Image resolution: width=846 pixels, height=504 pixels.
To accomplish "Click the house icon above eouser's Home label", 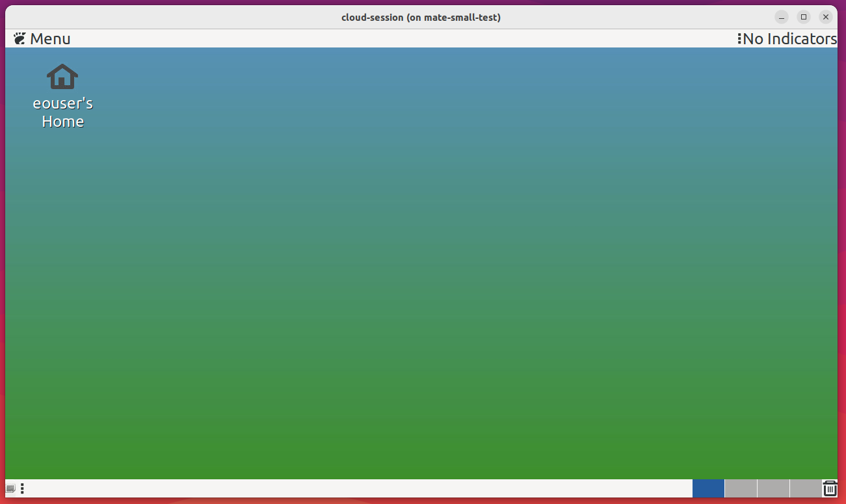I will tap(62, 75).
